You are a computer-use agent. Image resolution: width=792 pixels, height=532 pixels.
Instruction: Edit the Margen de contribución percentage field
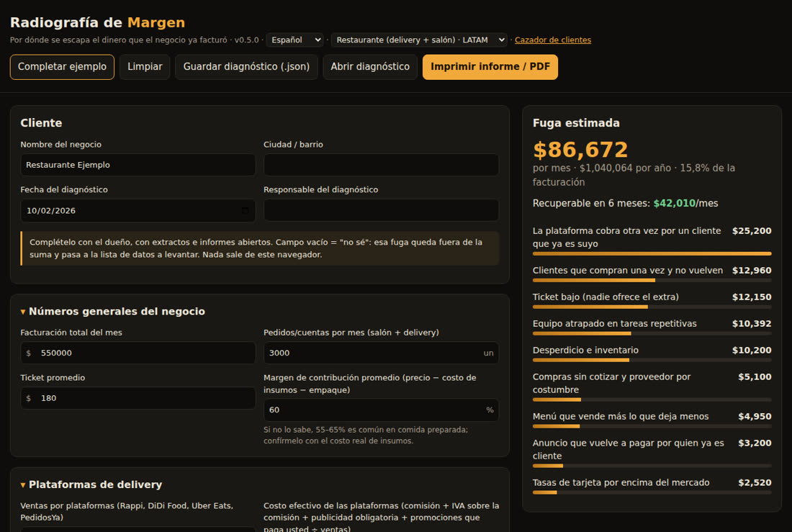tap(382, 410)
